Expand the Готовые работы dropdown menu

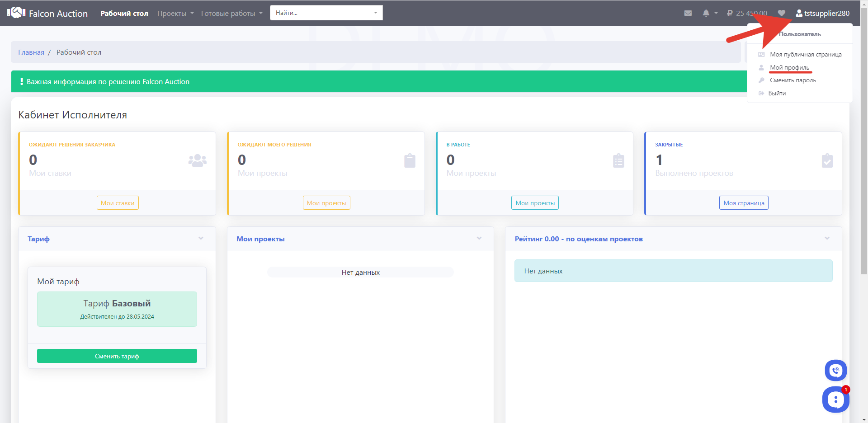click(x=231, y=13)
